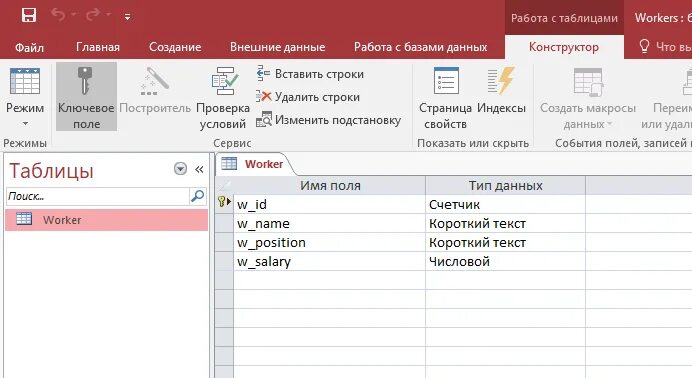Open Страница свойств property sheet
The height and width of the screenshot is (378, 692).
pos(445,97)
